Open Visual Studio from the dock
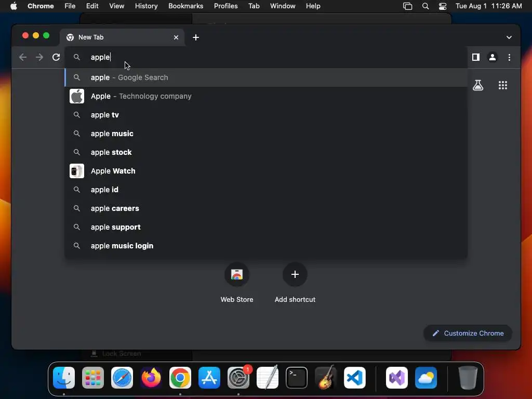532x399 pixels. (x=396, y=378)
